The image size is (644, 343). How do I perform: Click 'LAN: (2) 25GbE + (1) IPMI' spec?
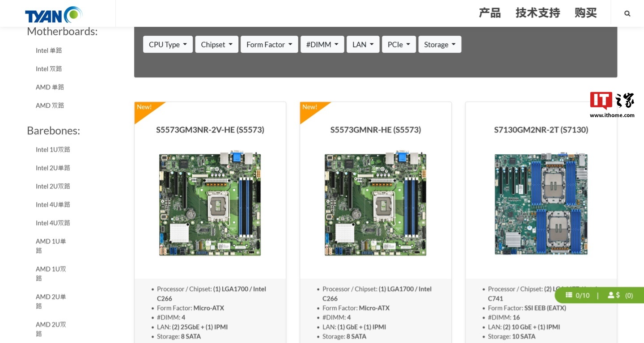point(192,327)
